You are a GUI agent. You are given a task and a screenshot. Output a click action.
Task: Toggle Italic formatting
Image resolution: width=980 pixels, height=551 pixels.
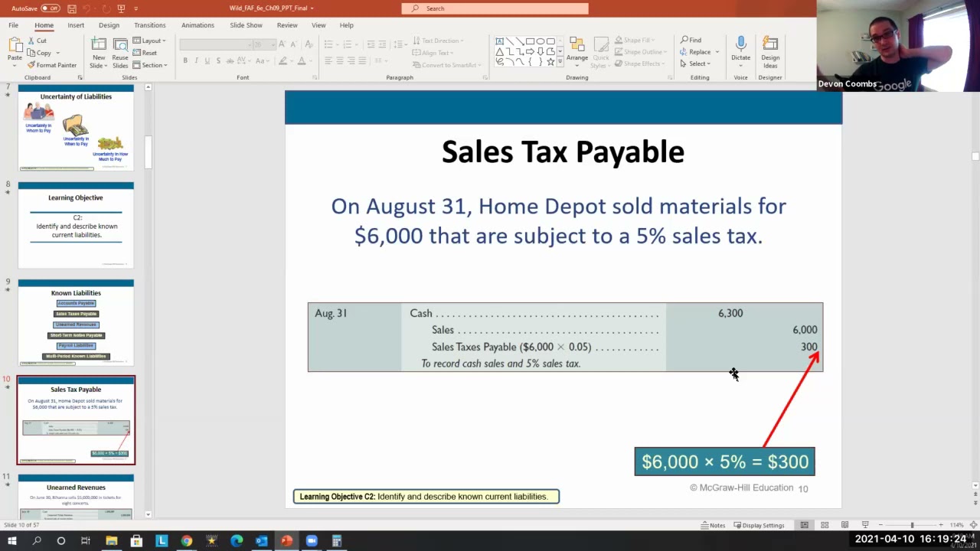196,60
